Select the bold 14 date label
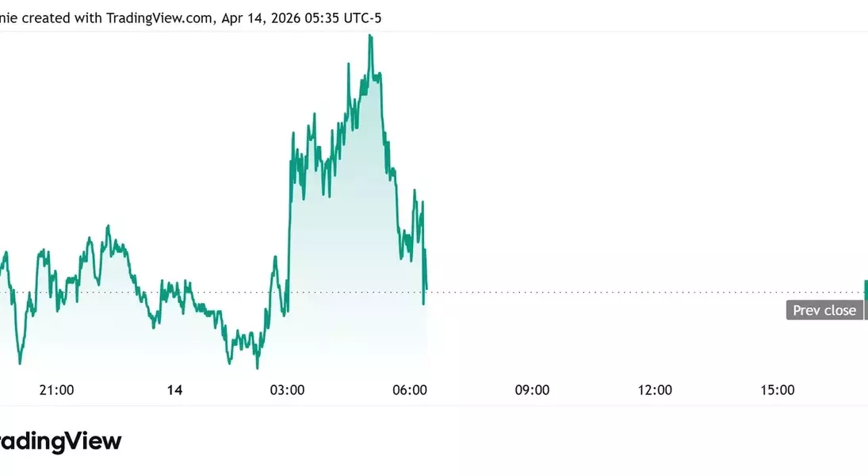The width and height of the screenshot is (868, 476). point(174,390)
